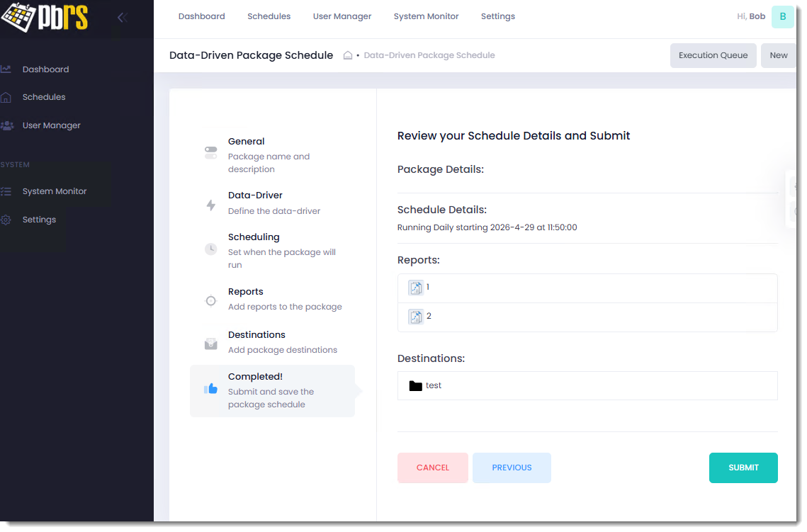Screen dimensions: 807x532
Task: Open the Bob user avatar menu
Action: pyautogui.click(x=782, y=16)
